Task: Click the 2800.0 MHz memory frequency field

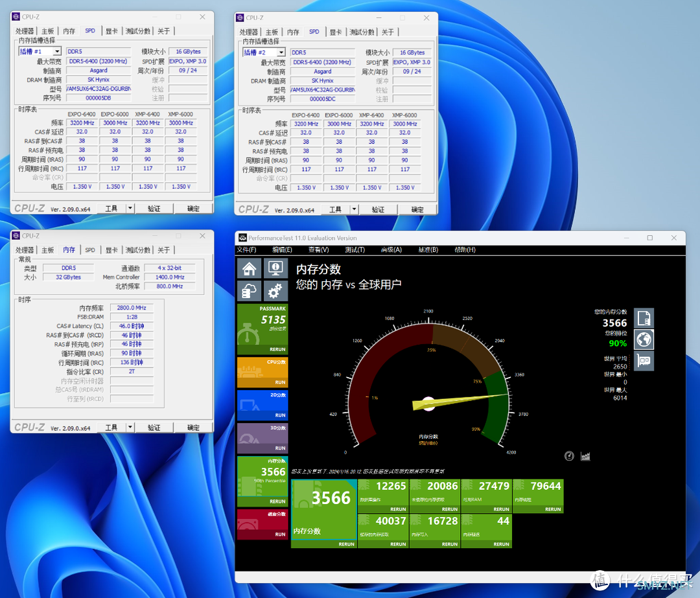Action: pos(131,308)
